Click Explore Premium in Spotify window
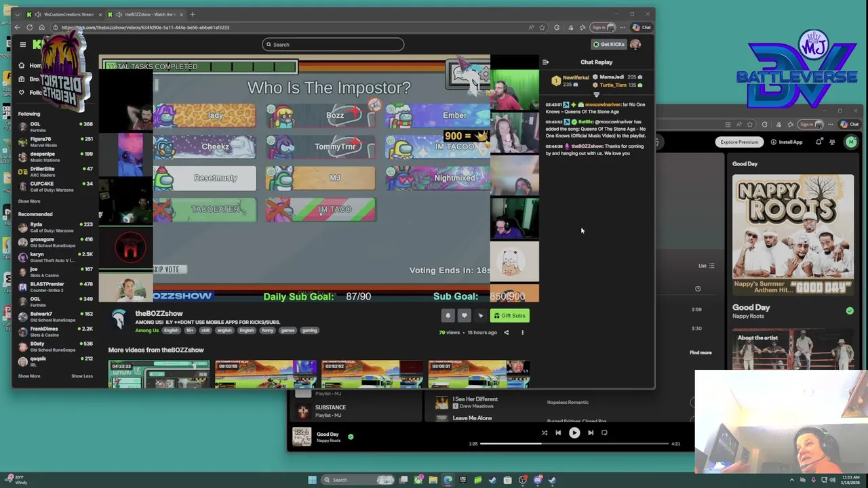 click(x=739, y=142)
